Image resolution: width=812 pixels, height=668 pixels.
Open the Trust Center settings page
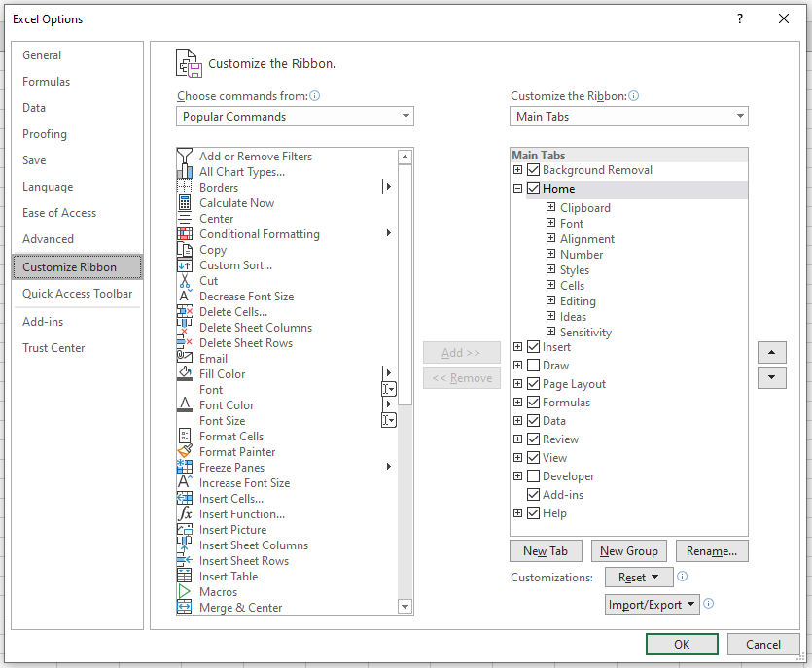[53, 347]
